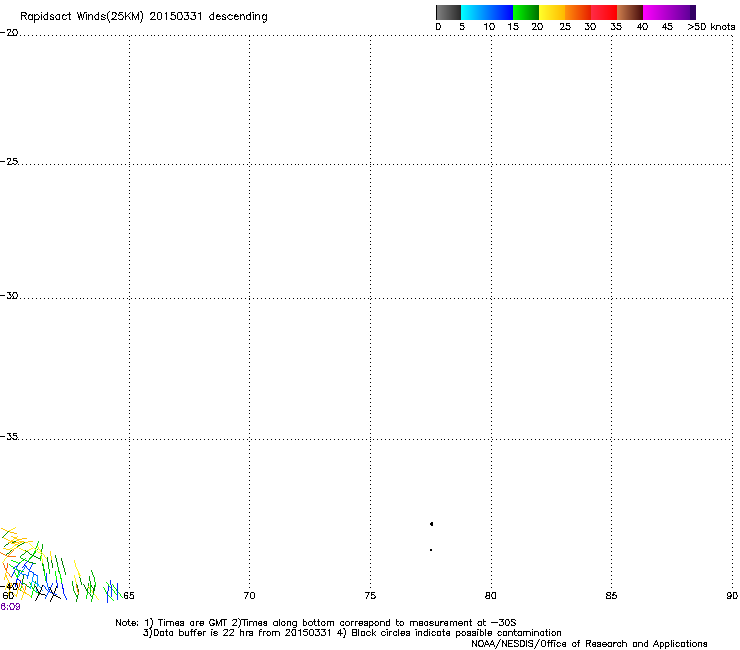Click the '35' label under the color bar
Image resolution: width=740 pixels, height=650 pixels.
pyautogui.click(x=616, y=27)
